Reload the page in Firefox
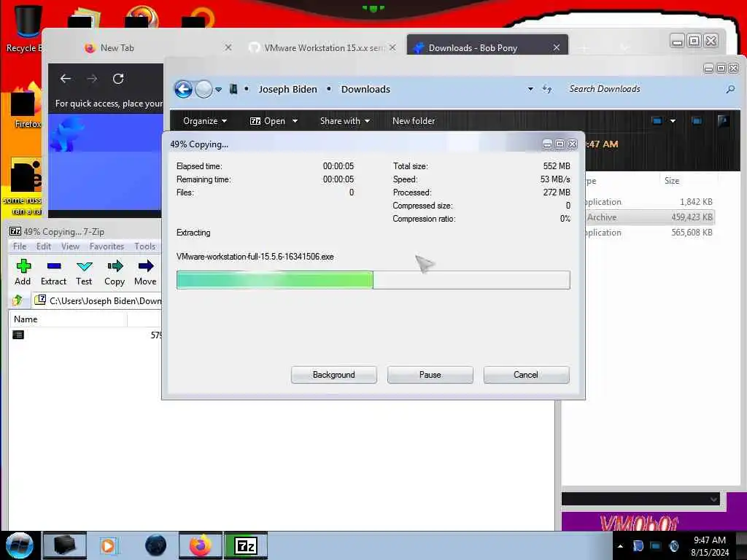This screenshot has width=747, height=560. pyautogui.click(x=118, y=79)
